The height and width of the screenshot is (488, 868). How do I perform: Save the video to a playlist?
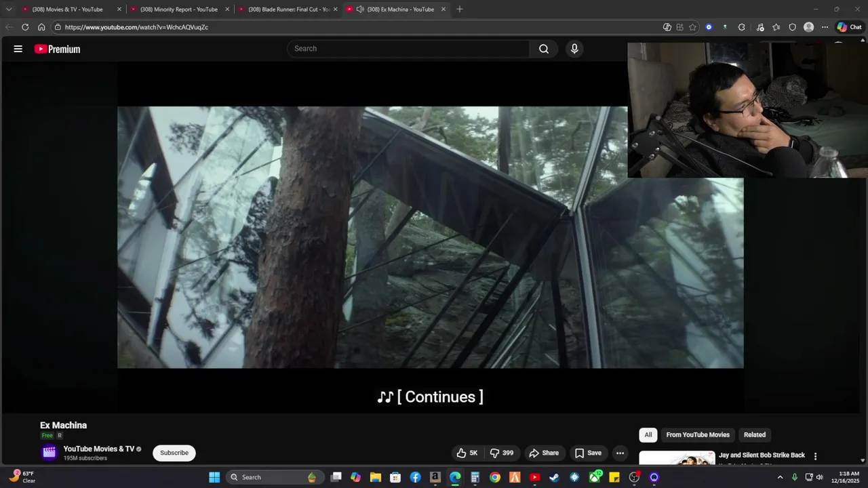588,453
